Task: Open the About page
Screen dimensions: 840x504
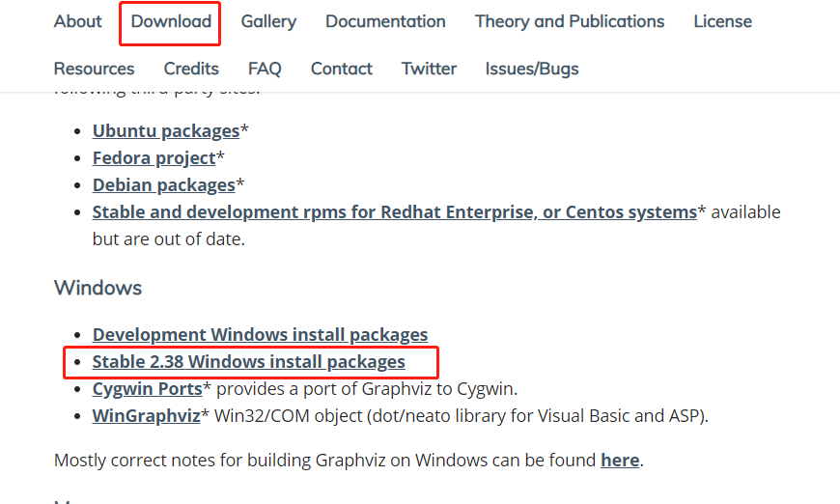Action: click(78, 21)
